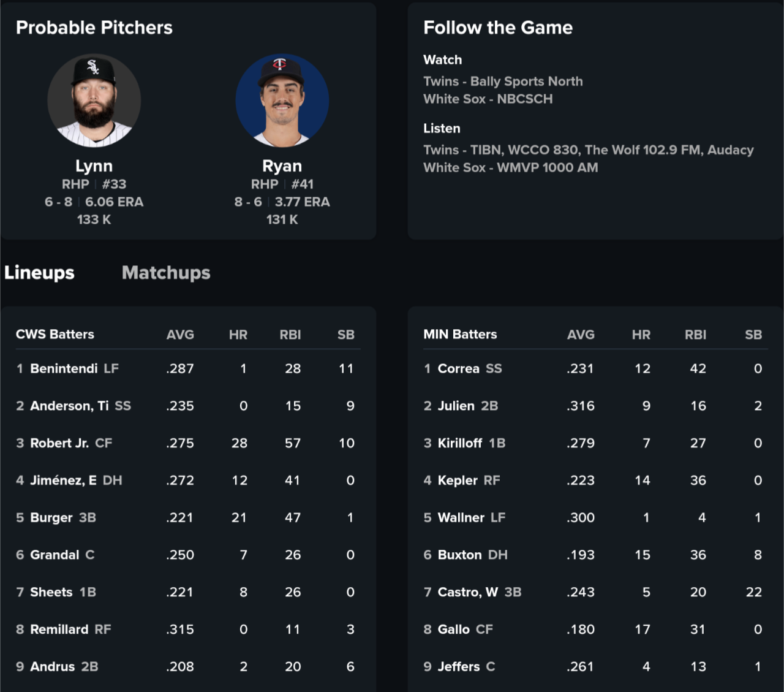Click Correa in MIN batters list
Viewport: 784px width, 692px height.
coord(458,368)
